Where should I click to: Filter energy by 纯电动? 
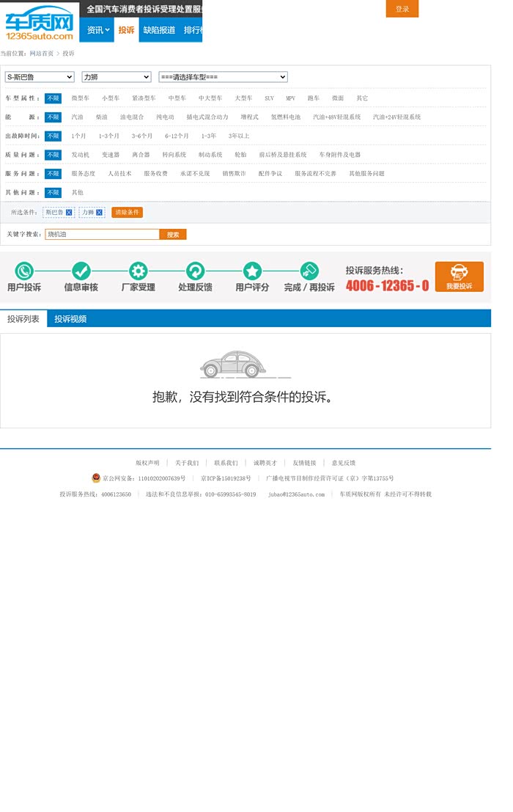165,117
